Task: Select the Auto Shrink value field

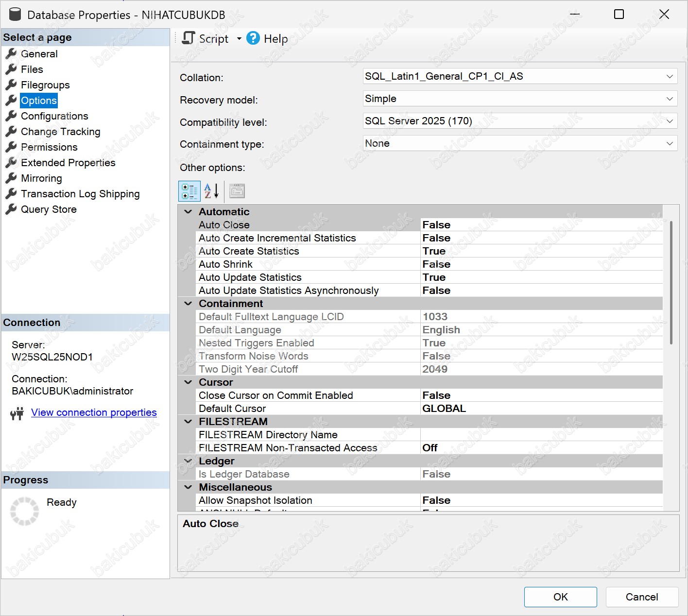Action: pyautogui.click(x=541, y=264)
